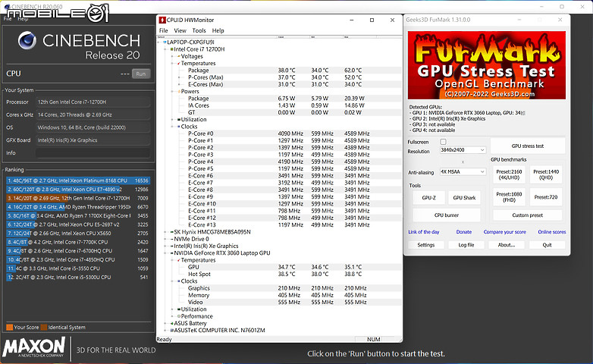
Task: Open the Cinebench File menu
Action: click(8, 18)
